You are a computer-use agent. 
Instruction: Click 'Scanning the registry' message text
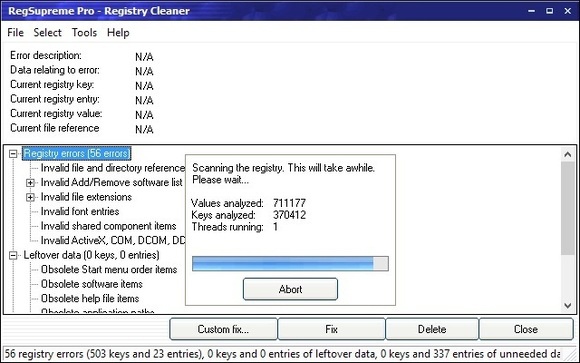pyautogui.click(x=283, y=174)
